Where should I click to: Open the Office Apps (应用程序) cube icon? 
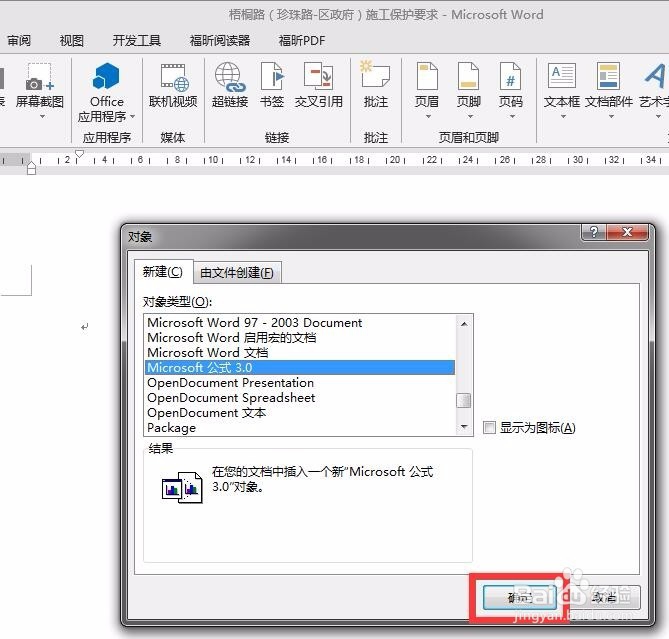(106, 76)
